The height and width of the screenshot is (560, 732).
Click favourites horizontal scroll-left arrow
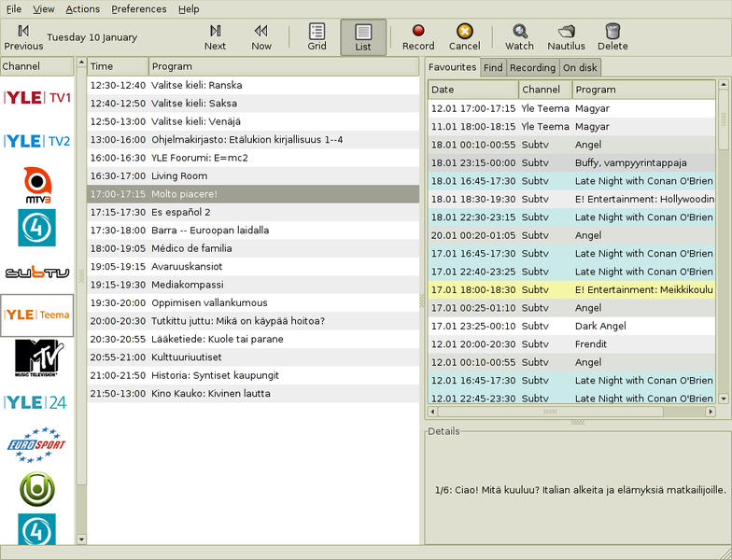pos(433,412)
